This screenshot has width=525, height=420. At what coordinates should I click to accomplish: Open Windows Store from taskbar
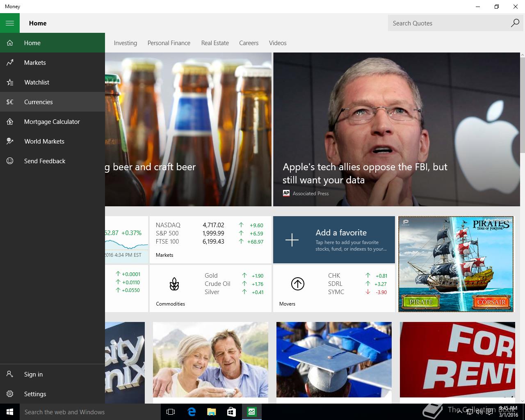231,412
